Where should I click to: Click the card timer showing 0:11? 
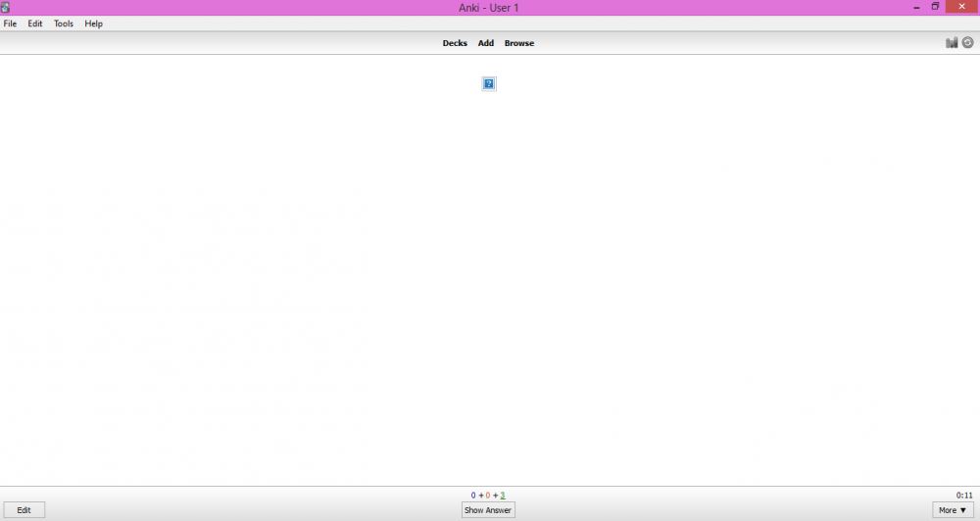964,496
